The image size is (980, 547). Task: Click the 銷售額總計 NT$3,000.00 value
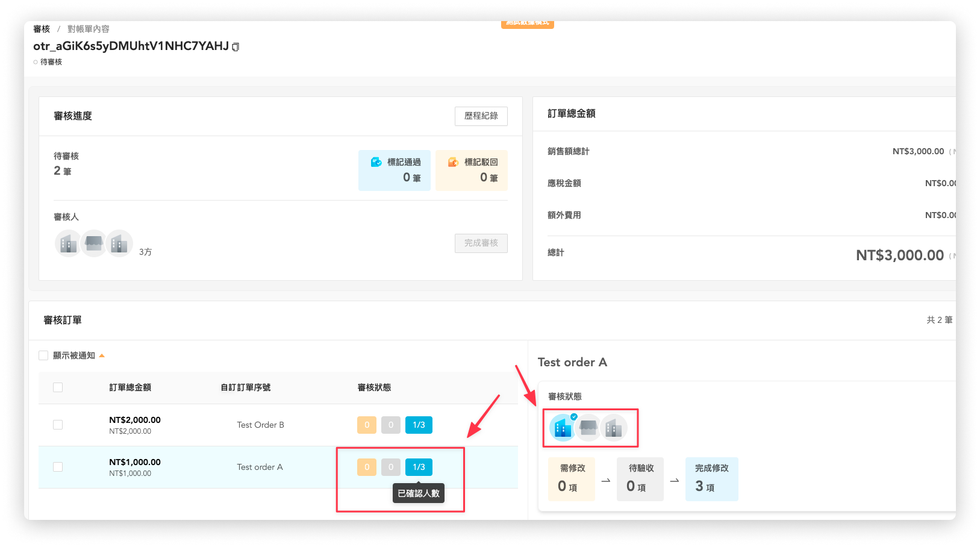(x=918, y=151)
